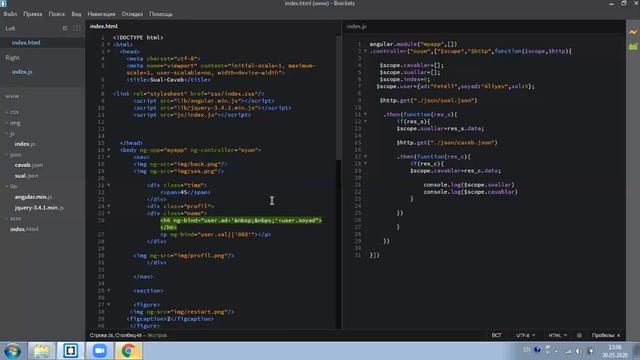Screen dimensions: 640x360
Task: Click the spaces count value 4
Action: (x=618, y=335)
